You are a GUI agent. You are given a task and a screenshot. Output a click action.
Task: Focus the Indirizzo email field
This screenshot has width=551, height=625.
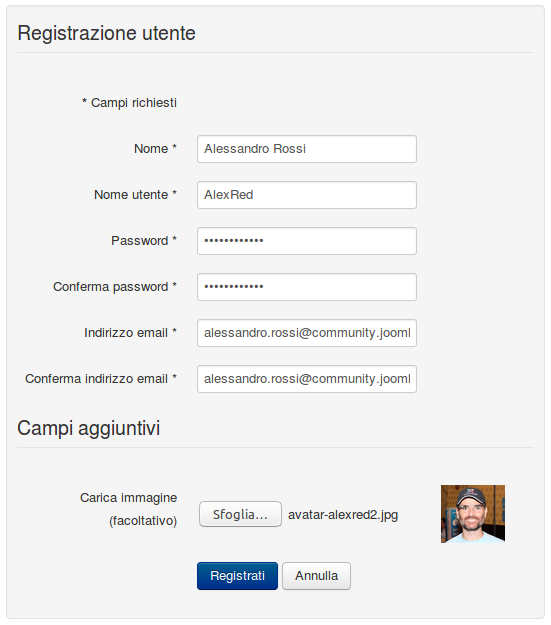307,333
